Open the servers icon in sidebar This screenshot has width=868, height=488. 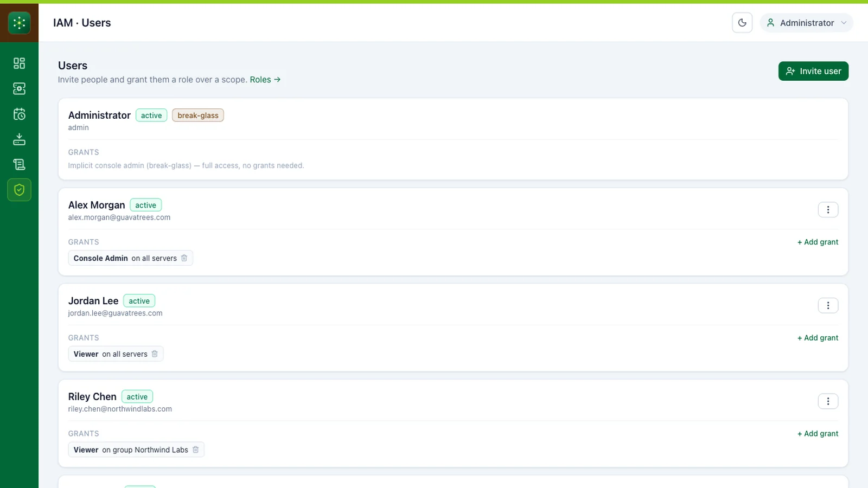pyautogui.click(x=19, y=88)
